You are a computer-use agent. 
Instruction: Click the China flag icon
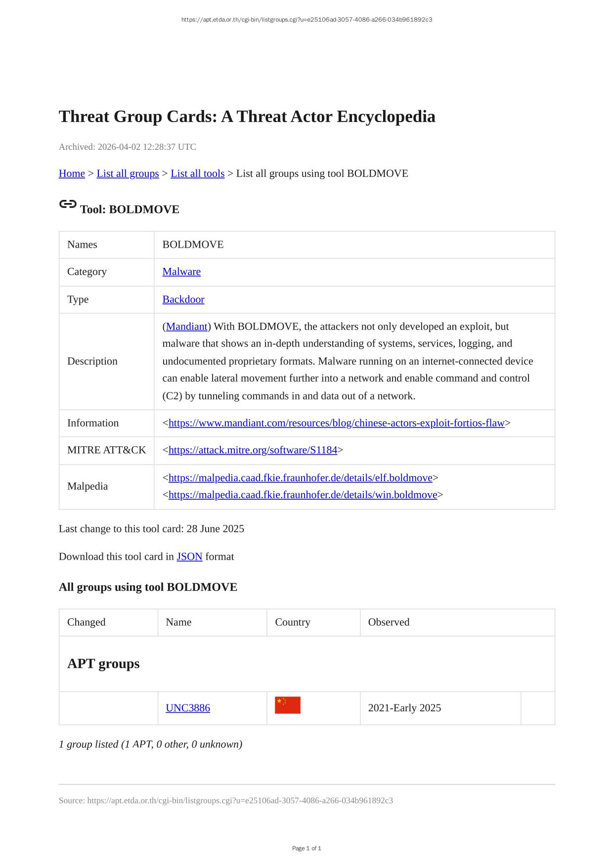click(287, 705)
